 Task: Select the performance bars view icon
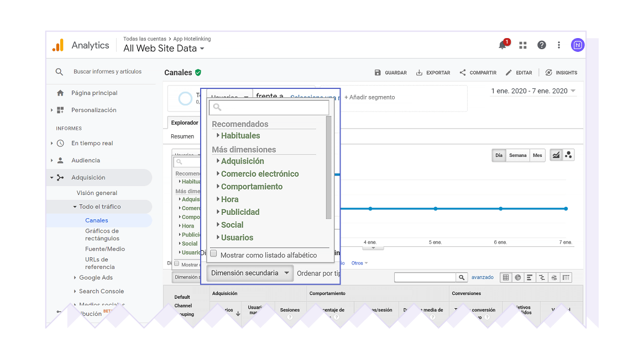530,278
